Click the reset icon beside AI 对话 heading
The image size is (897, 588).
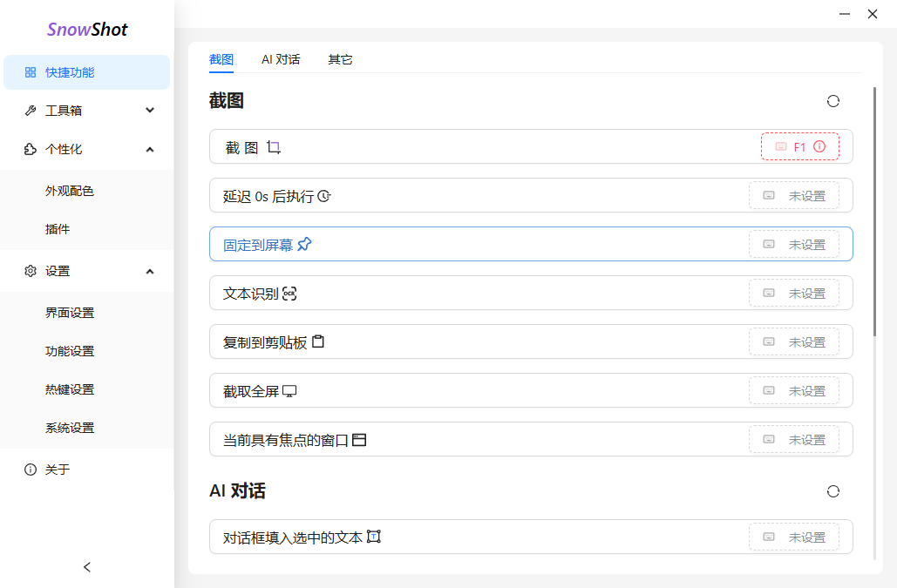832,491
